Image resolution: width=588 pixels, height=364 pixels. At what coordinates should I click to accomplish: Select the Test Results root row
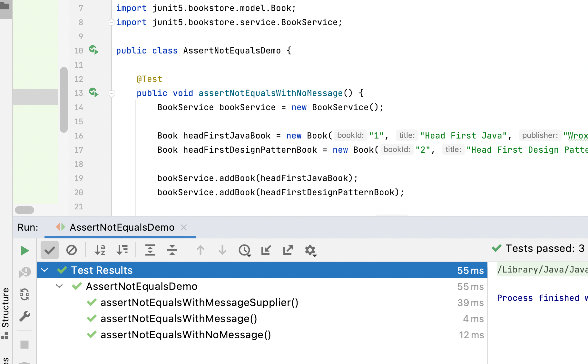262,270
